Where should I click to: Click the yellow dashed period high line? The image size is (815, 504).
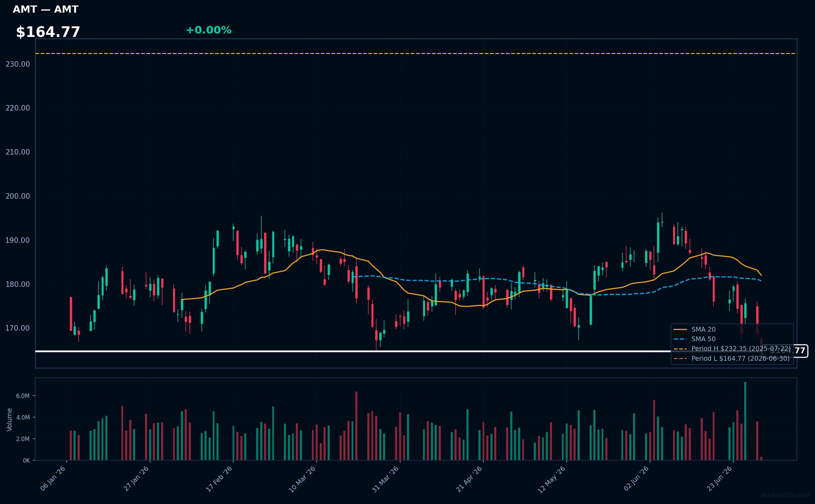point(416,53)
